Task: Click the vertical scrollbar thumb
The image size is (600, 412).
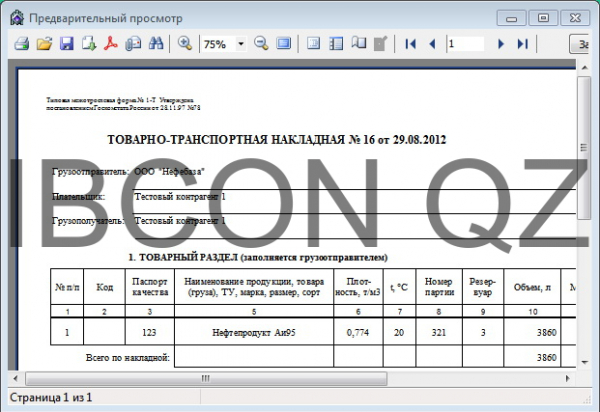Action: click(x=584, y=147)
